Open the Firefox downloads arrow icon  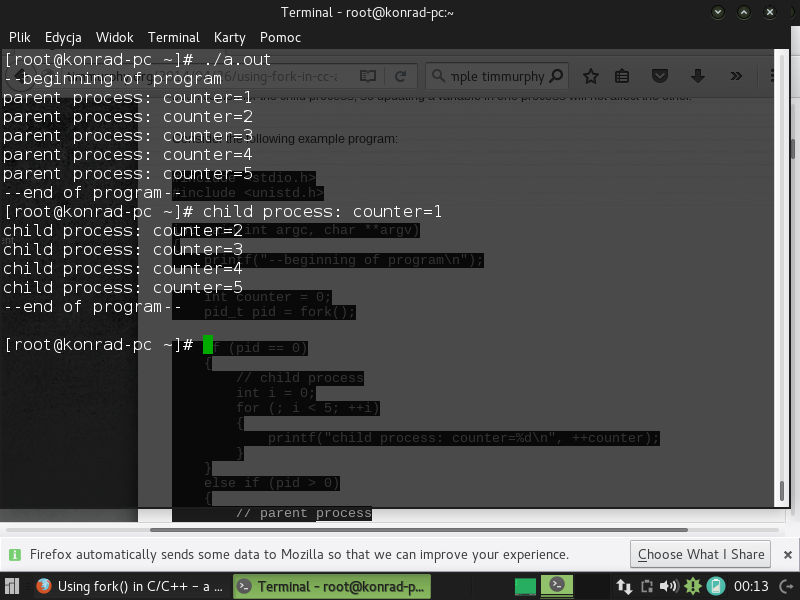[x=698, y=76]
